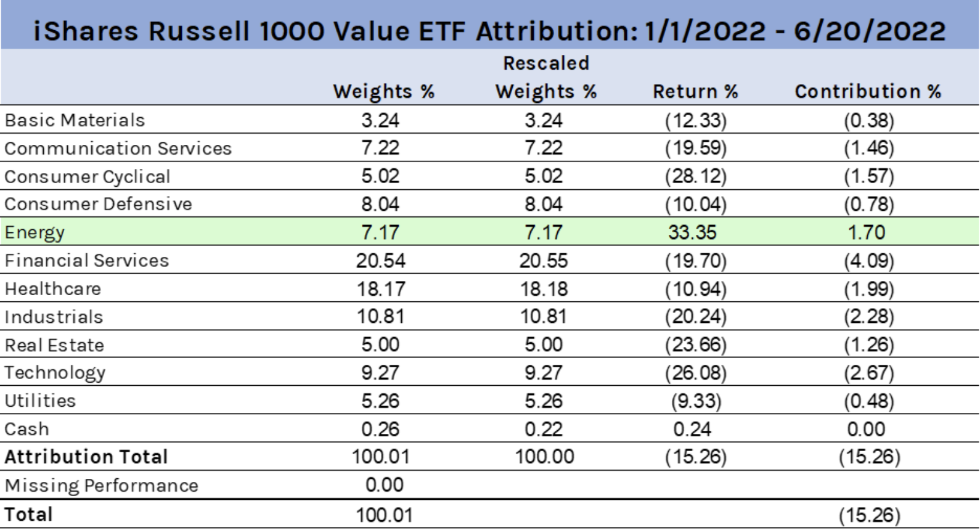The height and width of the screenshot is (530, 980).
Task: Click the Consumer Defensive label
Action: tap(98, 204)
